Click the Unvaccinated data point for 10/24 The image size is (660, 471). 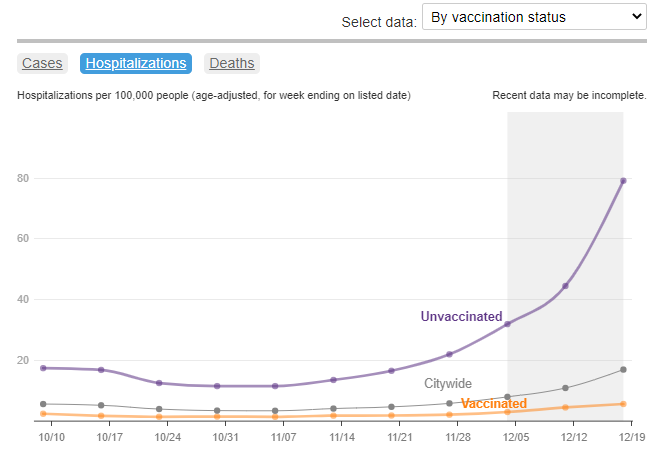point(159,383)
